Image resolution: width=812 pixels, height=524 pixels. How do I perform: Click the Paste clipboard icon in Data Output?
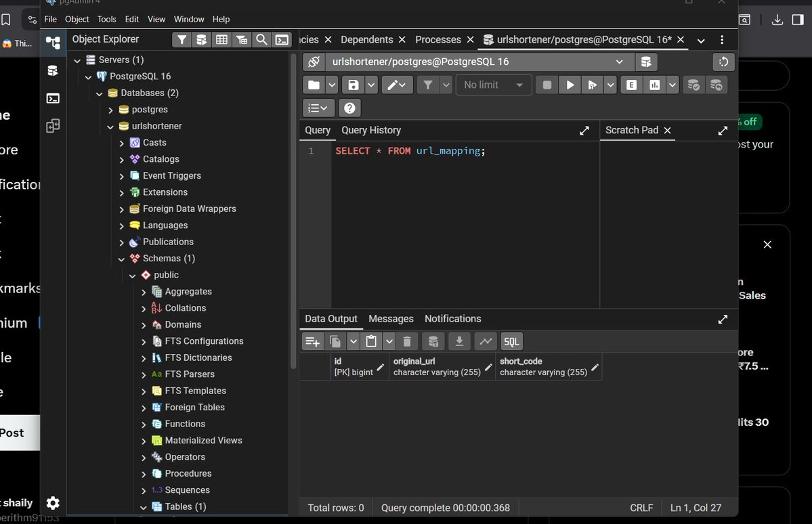371,341
